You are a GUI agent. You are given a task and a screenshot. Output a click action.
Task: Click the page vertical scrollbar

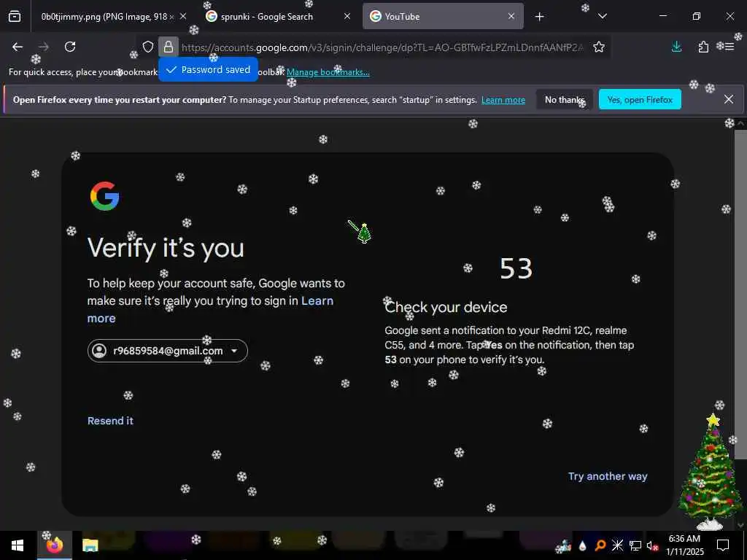(x=740, y=295)
